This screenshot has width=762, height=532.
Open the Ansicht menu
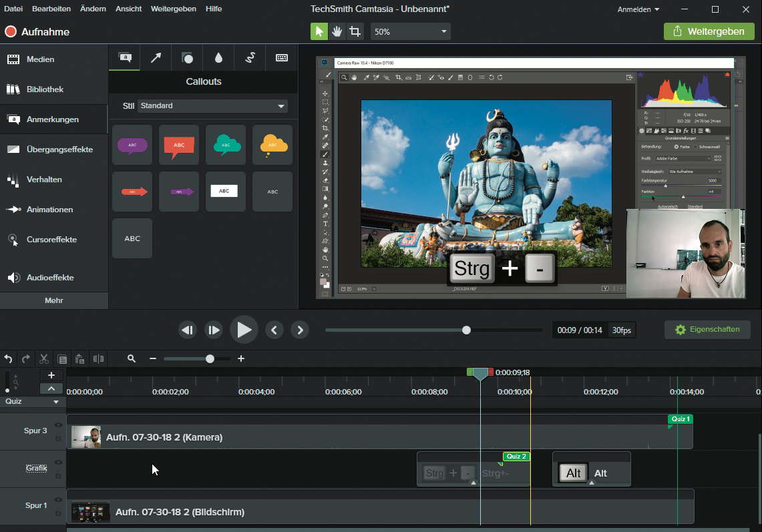(128, 9)
